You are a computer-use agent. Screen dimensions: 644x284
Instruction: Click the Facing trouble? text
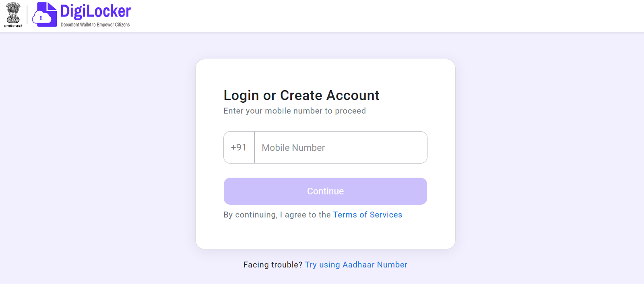272,265
